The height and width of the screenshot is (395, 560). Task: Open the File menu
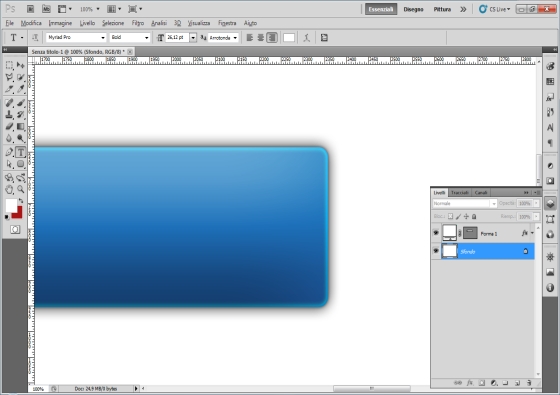(x=10, y=23)
